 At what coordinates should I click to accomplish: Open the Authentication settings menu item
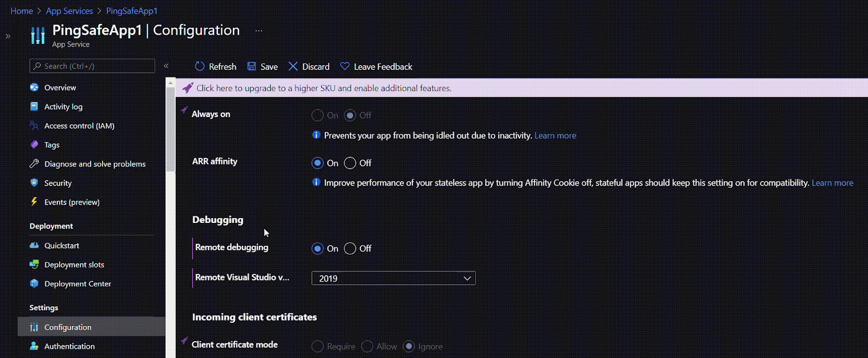tap(69, 346)
